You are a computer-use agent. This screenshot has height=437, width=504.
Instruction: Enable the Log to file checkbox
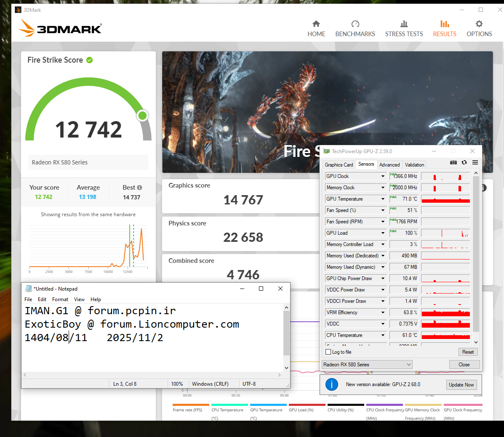[x=328, y=352]
